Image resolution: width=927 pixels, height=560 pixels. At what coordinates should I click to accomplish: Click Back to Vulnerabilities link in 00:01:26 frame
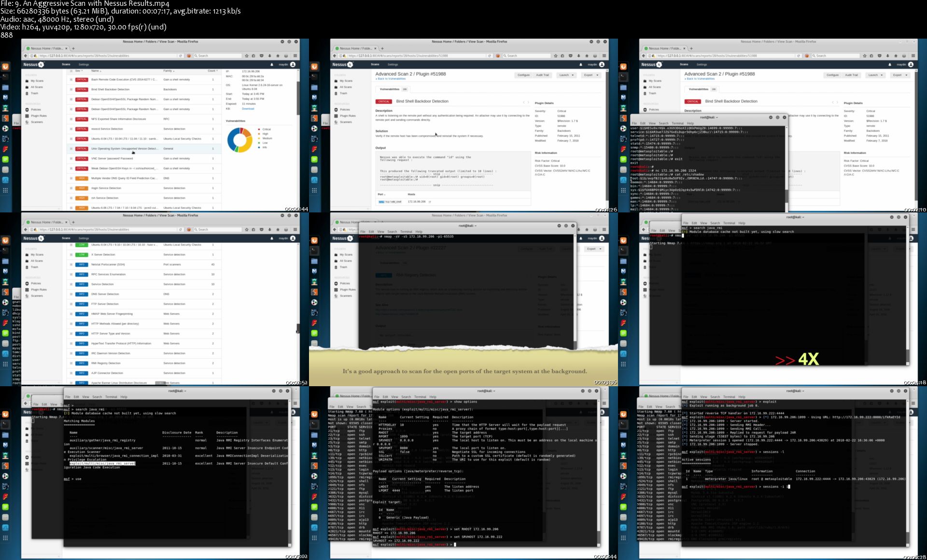pos(391,79)
